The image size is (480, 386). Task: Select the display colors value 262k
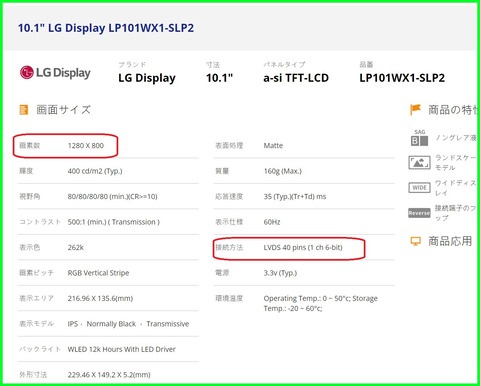coord(76,248)
